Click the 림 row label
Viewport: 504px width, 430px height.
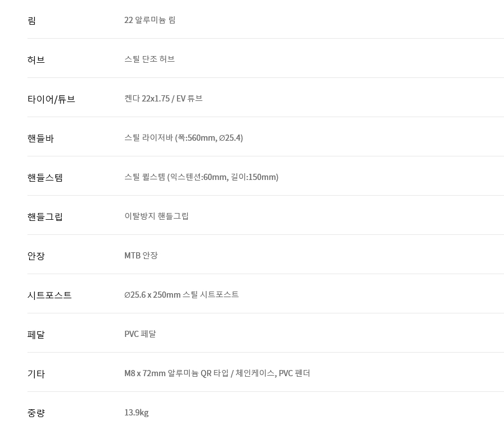pos(31,21)
